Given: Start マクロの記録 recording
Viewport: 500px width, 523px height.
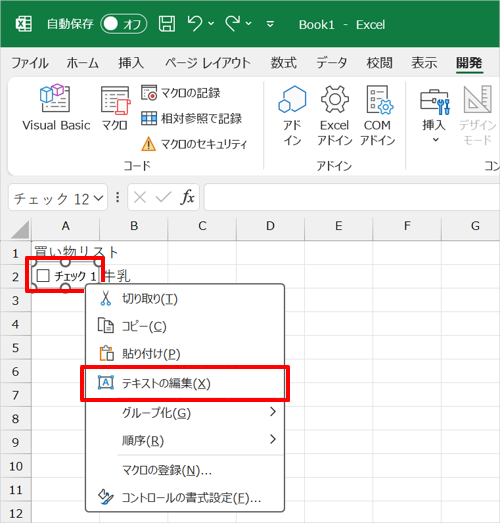Looking at the screenshot, I should [x=180, y=93].
